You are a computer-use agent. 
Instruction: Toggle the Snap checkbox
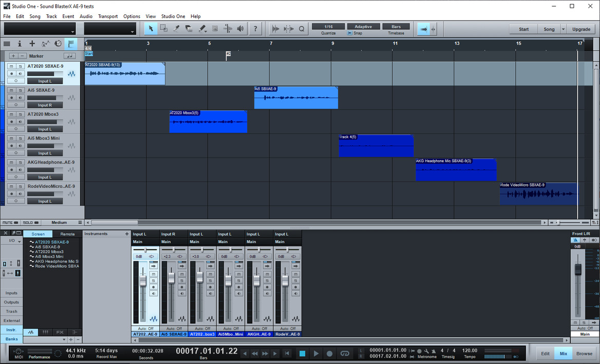point(350,33)
